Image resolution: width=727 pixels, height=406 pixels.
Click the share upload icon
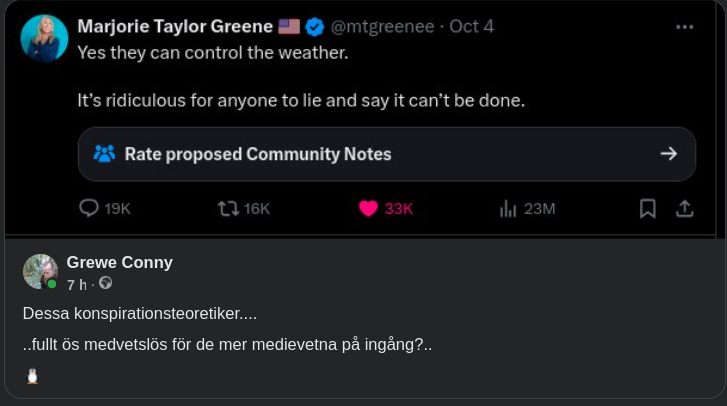click(685, 208)
